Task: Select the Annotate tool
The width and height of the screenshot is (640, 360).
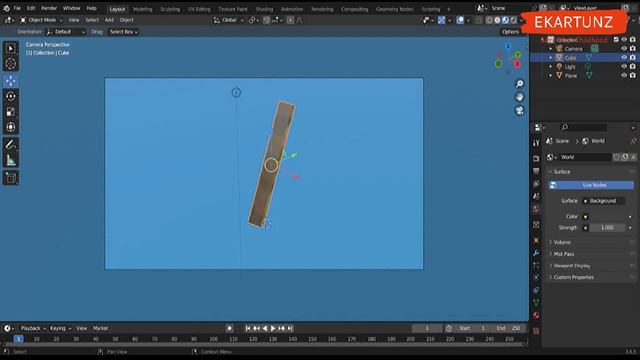Action: 11,144
